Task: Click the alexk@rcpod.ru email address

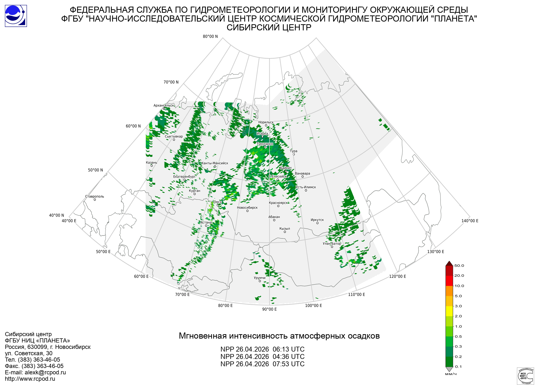Action: (x=45, y=372)
